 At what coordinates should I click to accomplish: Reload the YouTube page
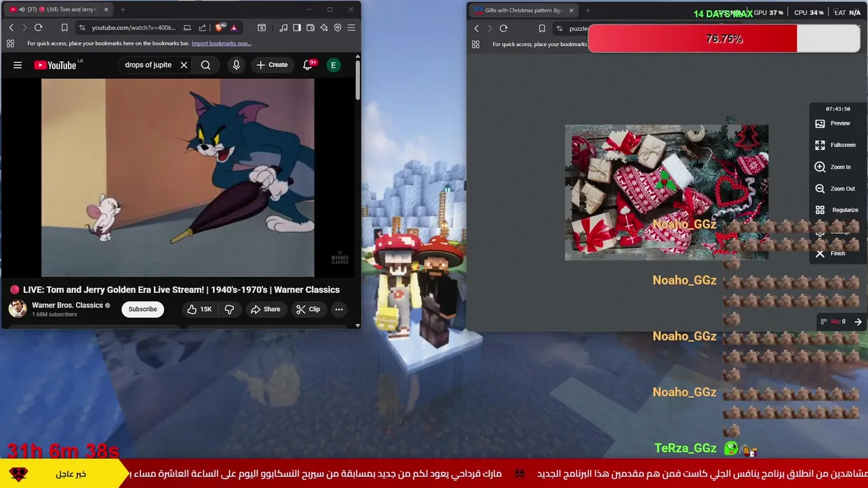(x=39, y=28)
